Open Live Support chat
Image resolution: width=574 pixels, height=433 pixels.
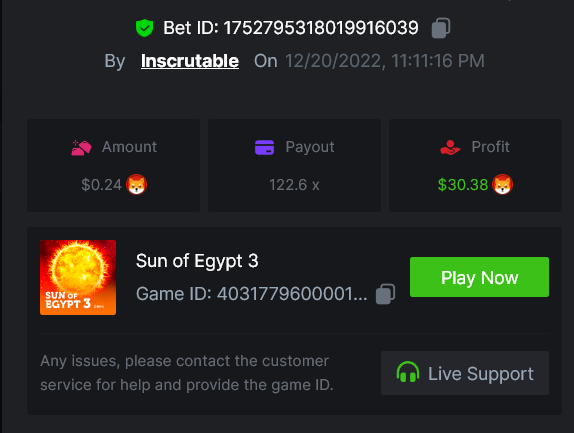coord(465,373)
